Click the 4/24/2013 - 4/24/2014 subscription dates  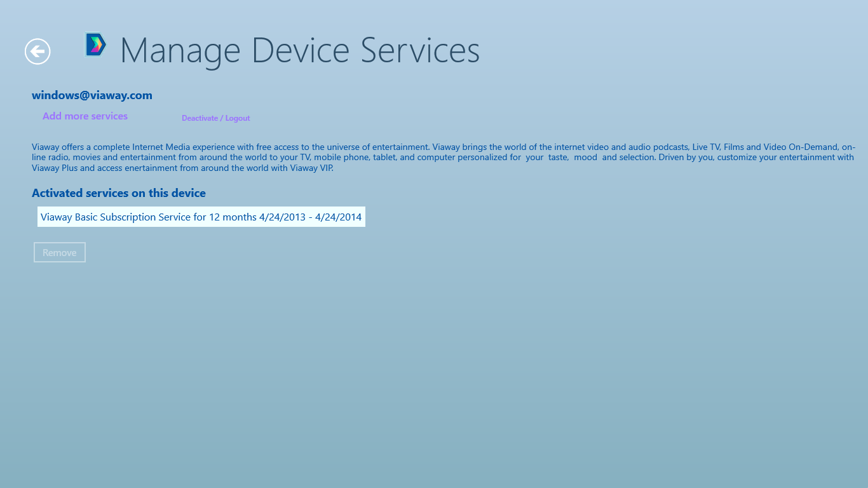[x=310, y=217]
